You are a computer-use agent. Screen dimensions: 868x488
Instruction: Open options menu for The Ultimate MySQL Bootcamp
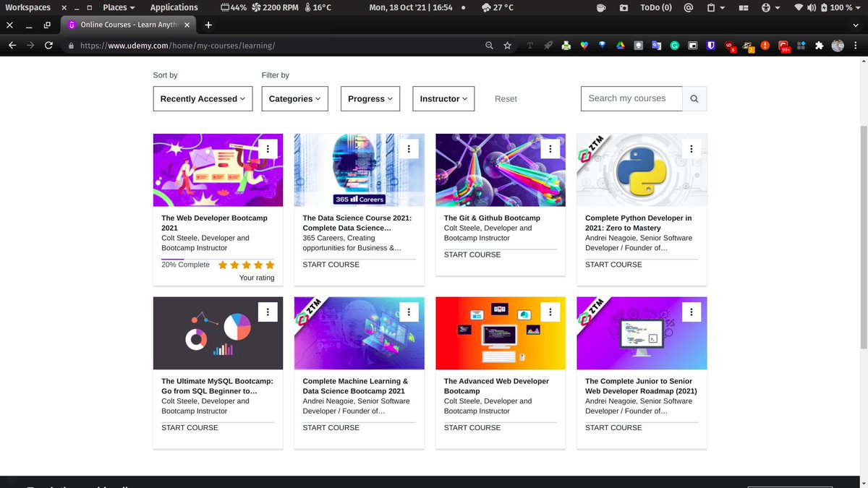(x=268, y=312)
